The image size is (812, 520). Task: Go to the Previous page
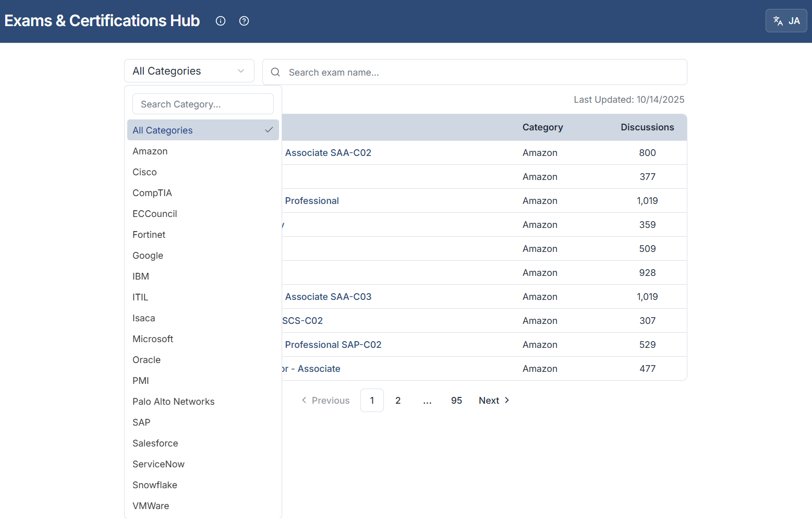(325, 400)
